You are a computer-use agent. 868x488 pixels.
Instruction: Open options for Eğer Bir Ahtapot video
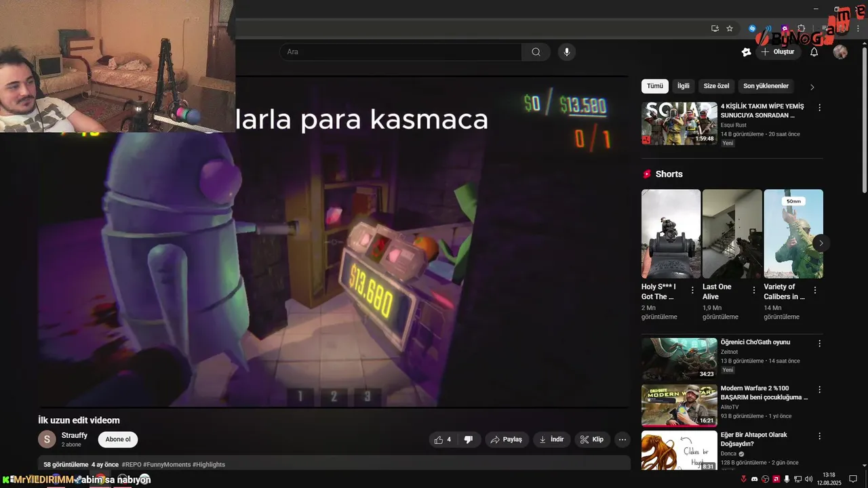click(x=819, y=436)
